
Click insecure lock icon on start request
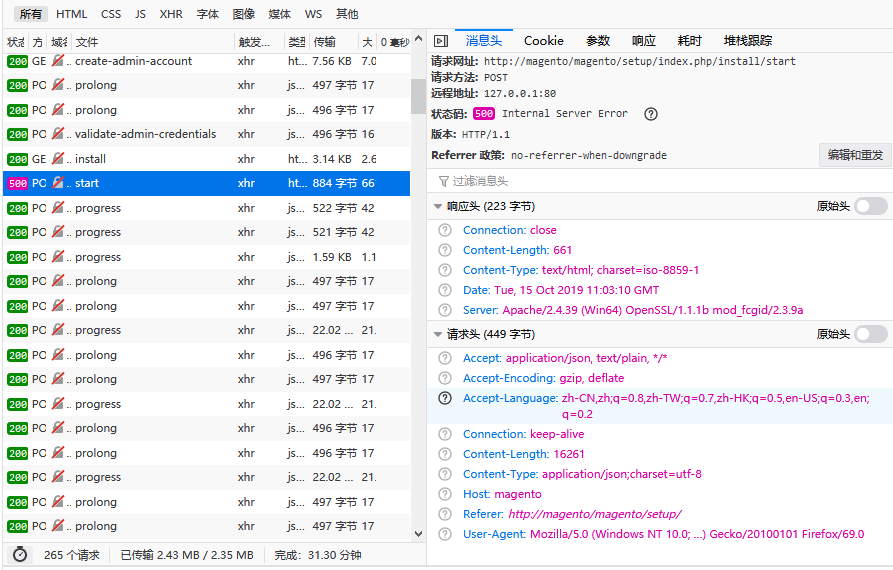[58, 183]
